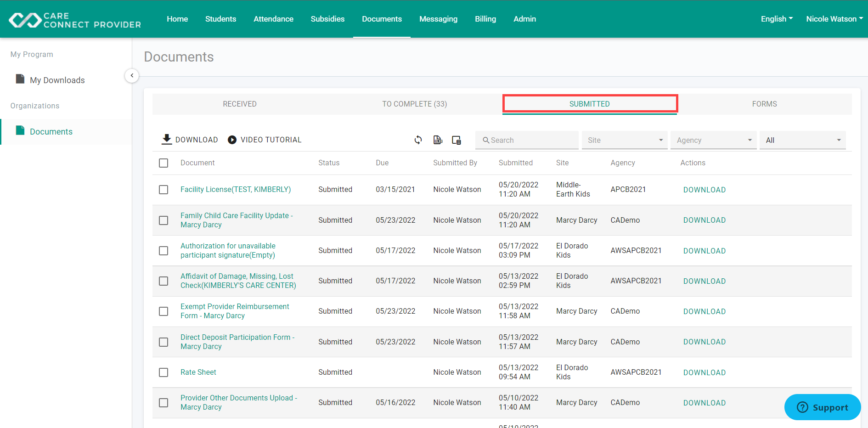
Task: Check the Facility License row checkbox
Action: [x=163, y=190]
